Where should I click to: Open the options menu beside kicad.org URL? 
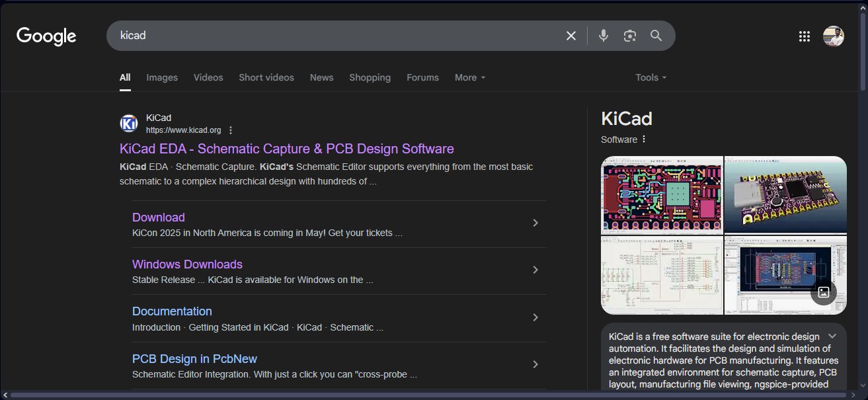[231, 130]
